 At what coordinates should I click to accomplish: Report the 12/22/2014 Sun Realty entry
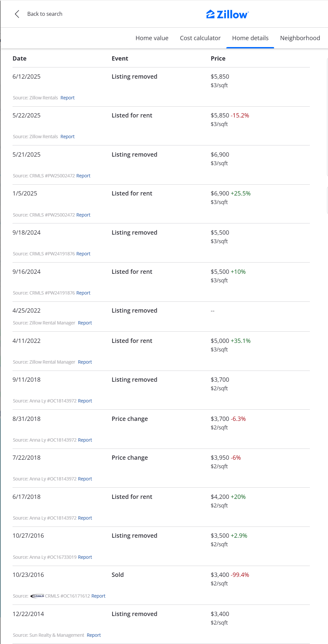point(94,635)
